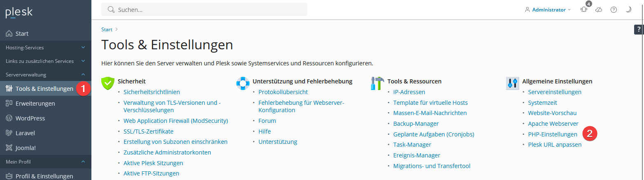Click the Start breadcrumb link
644x180 pixels.
coord(107,30)
